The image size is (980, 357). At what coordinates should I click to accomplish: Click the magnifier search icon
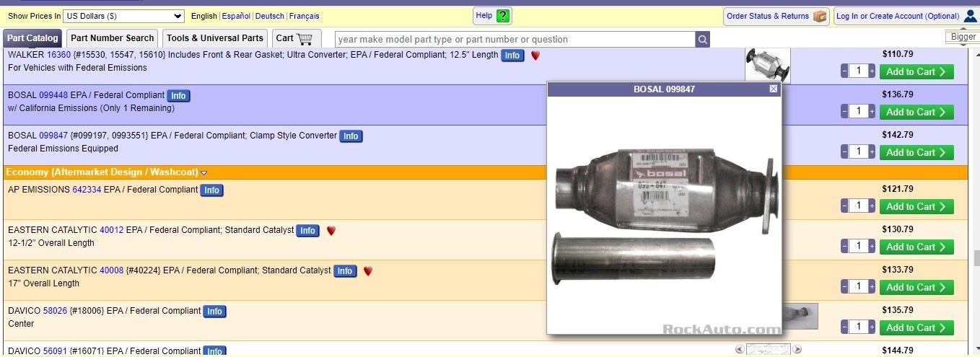pyautogui.click(x=702, y=40)
